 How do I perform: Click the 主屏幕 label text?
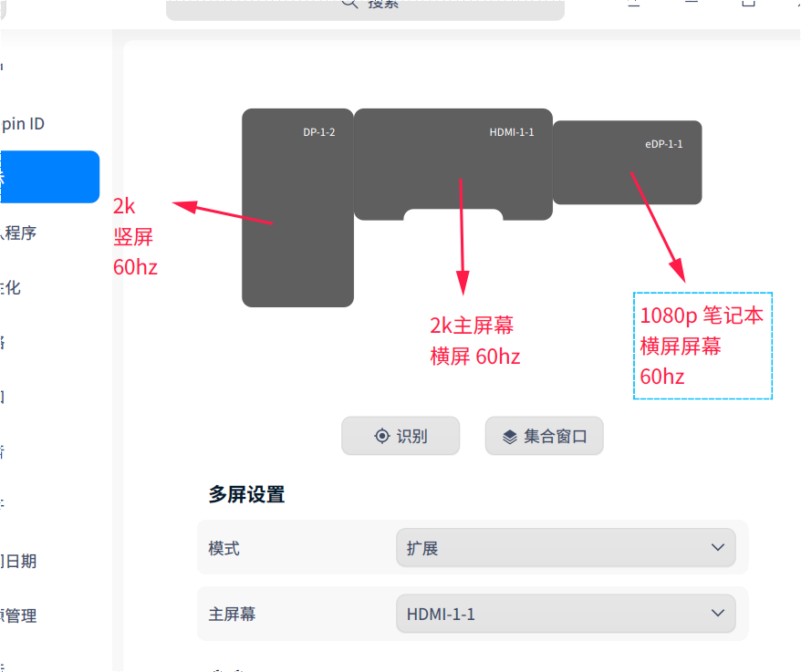point(232,614)
